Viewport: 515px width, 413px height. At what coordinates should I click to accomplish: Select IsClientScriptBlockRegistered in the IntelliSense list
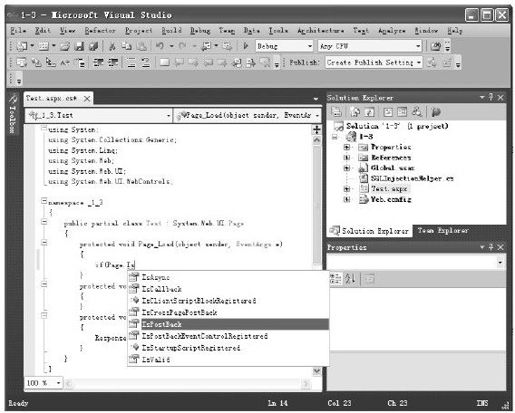coord(228,301)
